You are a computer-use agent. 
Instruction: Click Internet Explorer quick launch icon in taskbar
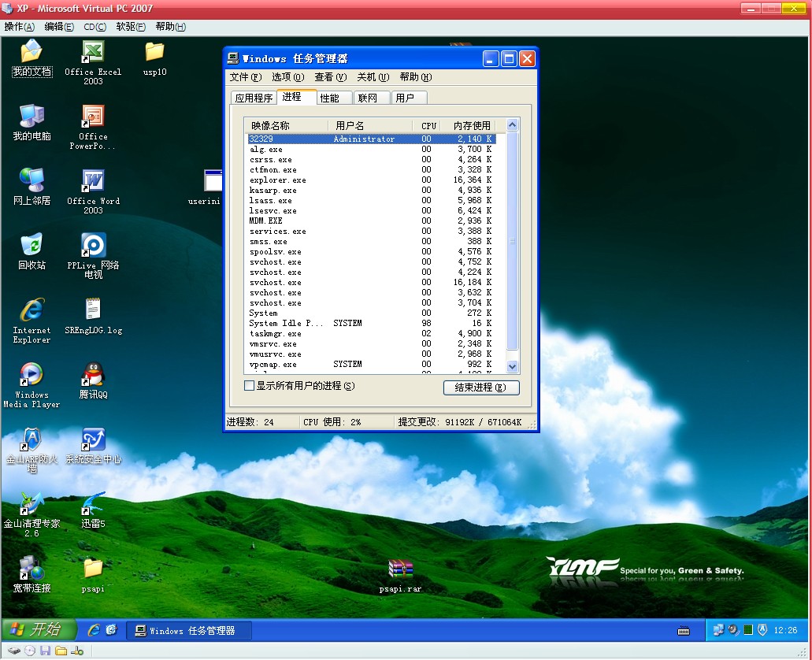point(94,630)
